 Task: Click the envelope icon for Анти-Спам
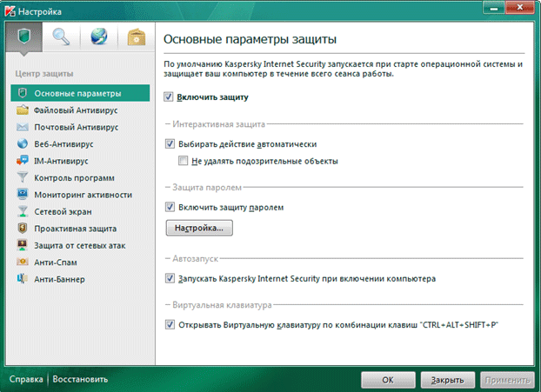click(x=23, y=262)
